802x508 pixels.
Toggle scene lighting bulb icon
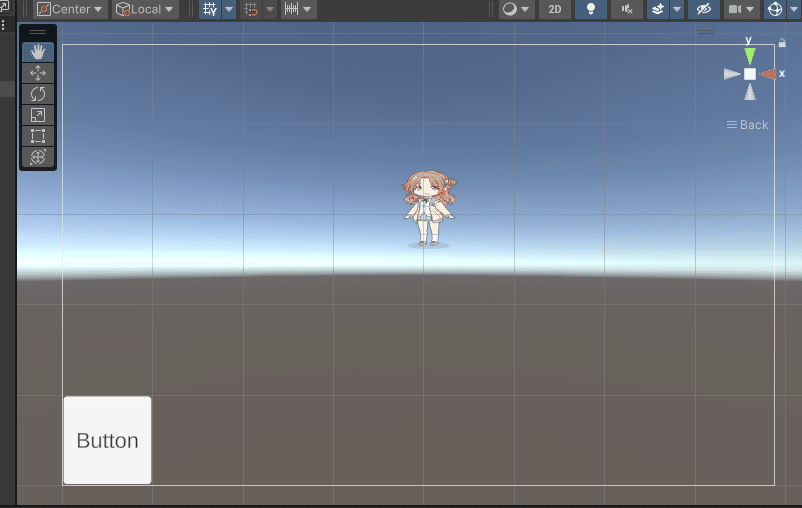click(x=591, y=9)
